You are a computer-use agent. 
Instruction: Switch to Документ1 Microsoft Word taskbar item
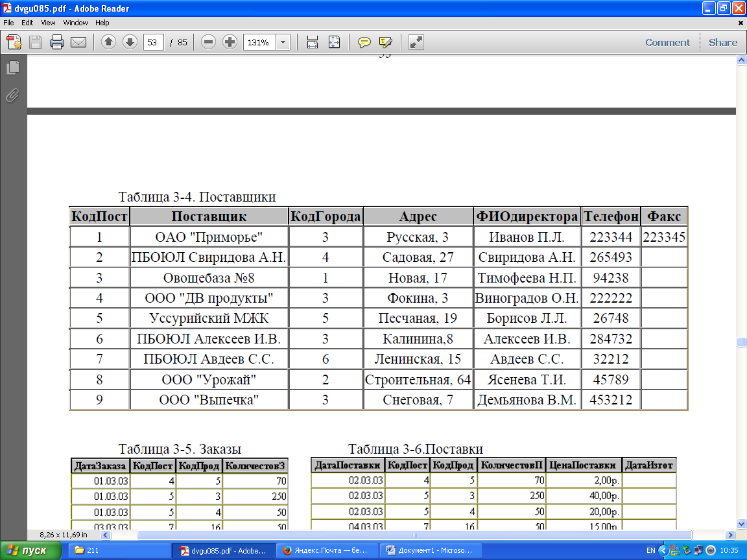tap(430, 550)
